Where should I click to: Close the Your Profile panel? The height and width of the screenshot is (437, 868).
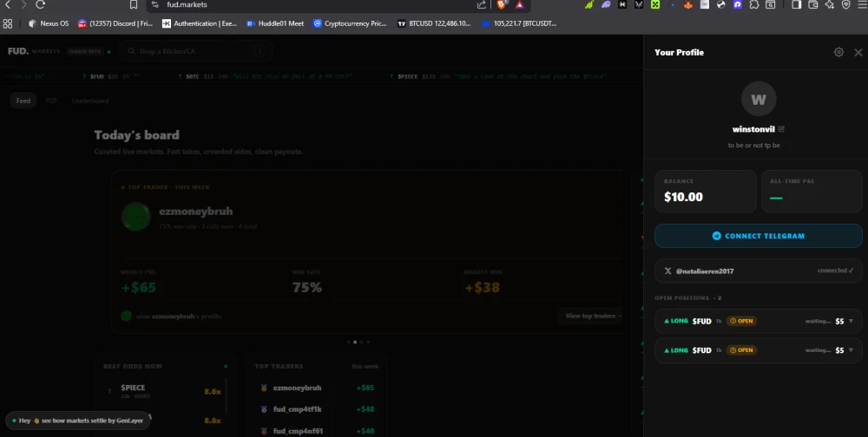pos(858,52)
